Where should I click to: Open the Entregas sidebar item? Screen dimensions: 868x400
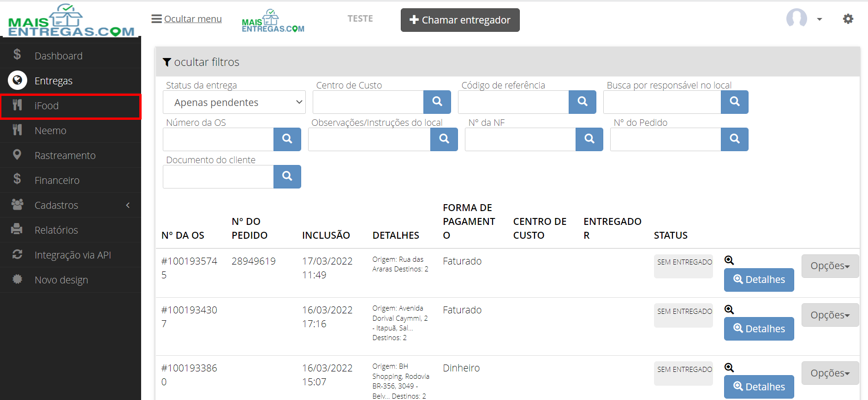pyautogui.click(x=71, y=81)
